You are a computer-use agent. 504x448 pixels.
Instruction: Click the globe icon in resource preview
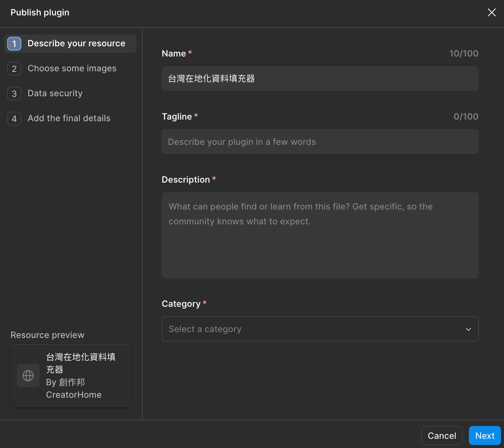pos(28,376)
